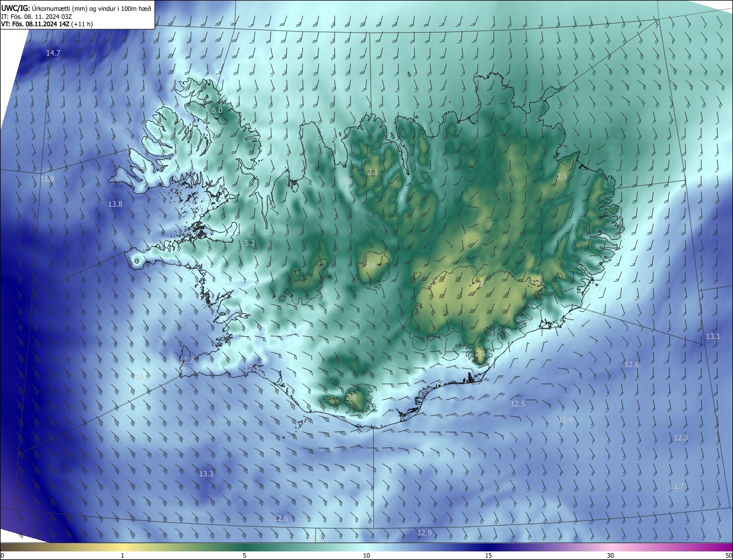733x560 pixels.
Task: Click the colorbar tick label 0
Action: pos(2,555)
